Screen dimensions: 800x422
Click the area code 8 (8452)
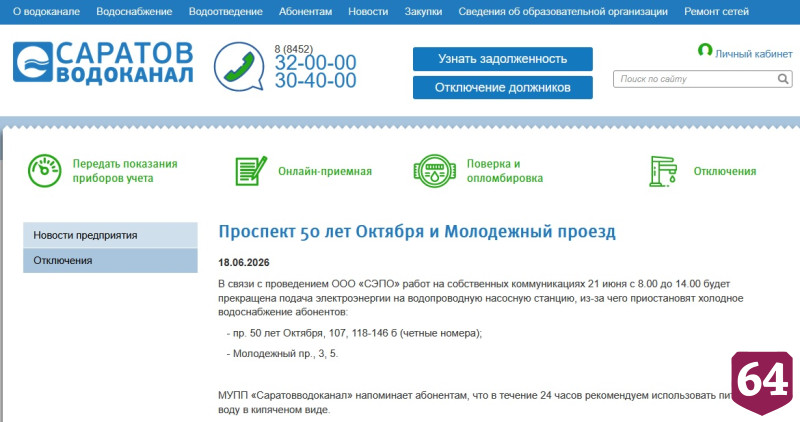293,49
